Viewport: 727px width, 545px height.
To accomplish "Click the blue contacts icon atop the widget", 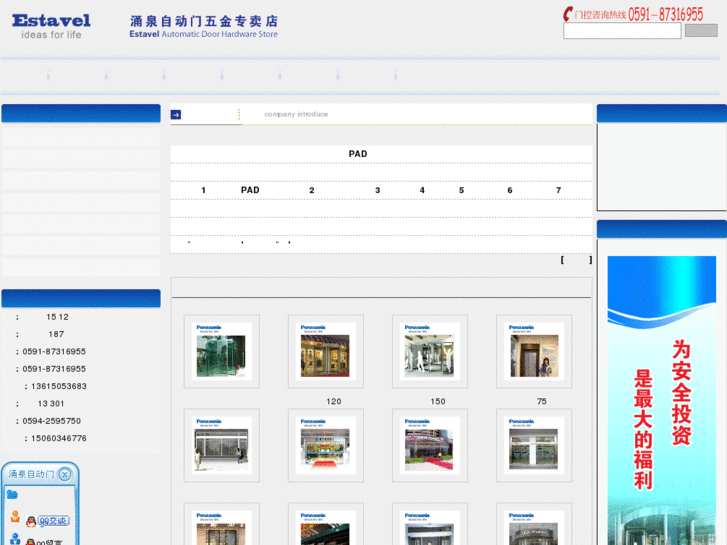I will pyautogui.click(x=12, y=494).
